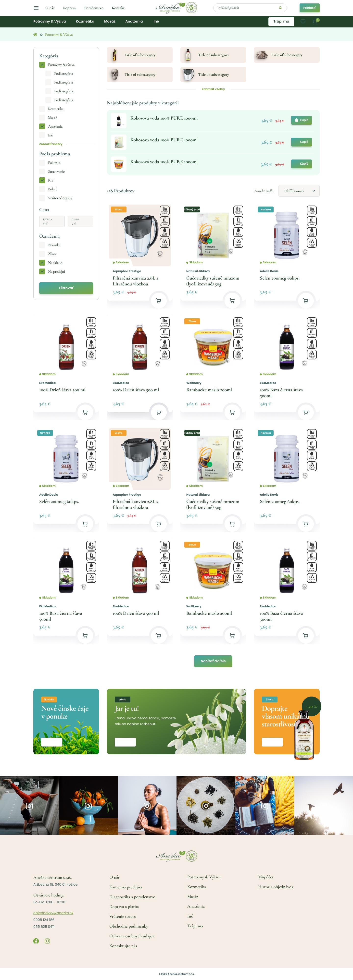Click the search magnifier icon
The image size is (353, 980).
280,8
